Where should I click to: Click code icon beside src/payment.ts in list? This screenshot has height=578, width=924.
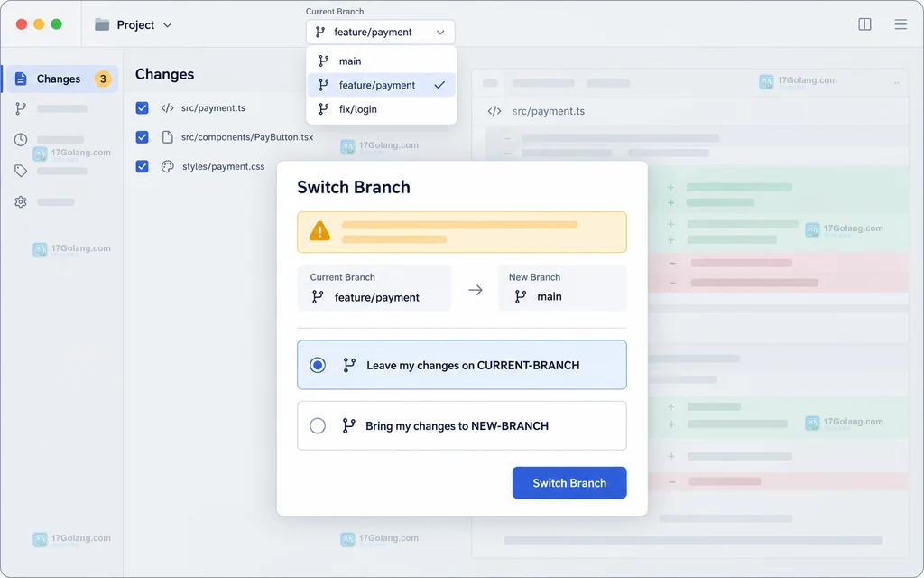pyautogui.click(x=167, y=108)
